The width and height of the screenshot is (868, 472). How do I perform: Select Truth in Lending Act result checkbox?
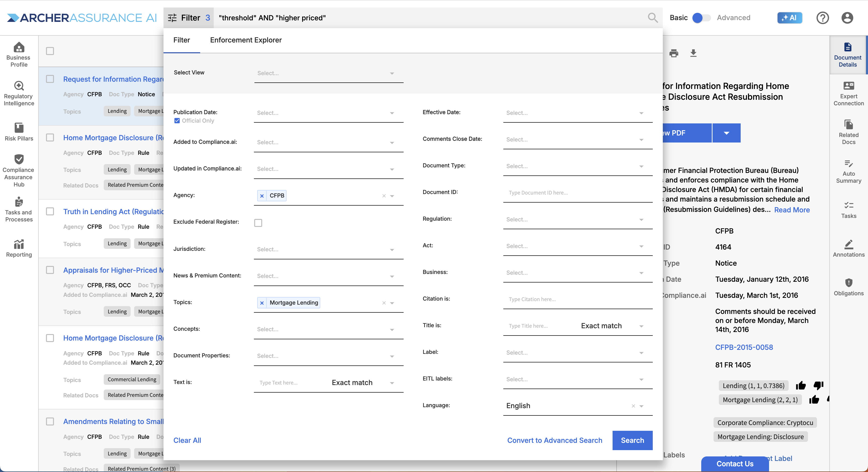point(50,211)
